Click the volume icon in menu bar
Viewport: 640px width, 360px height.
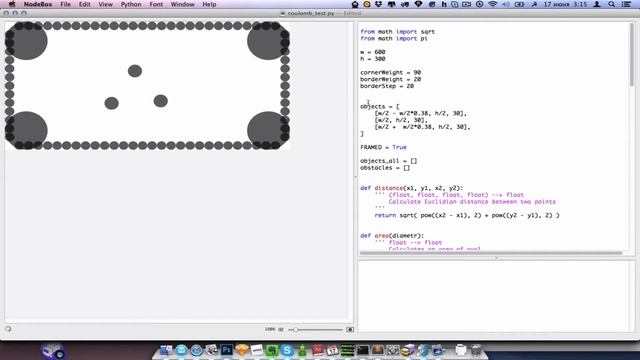pyautogui.click(x=506, y=4)
